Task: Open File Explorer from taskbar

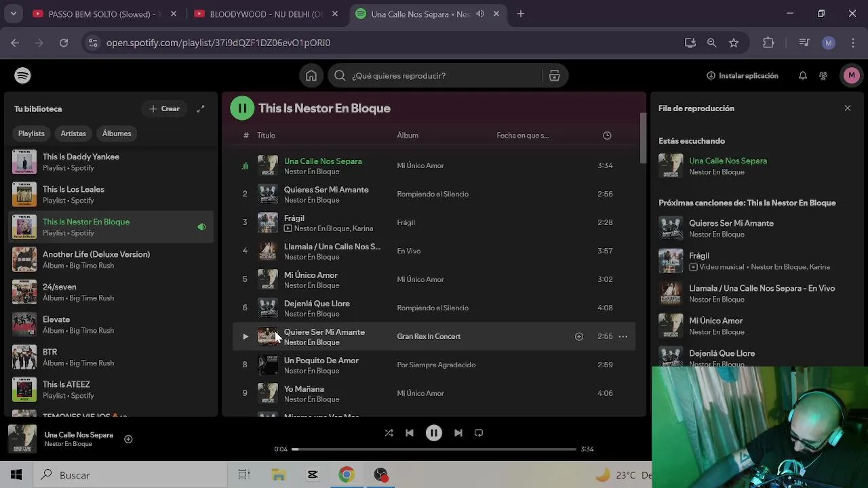Action: [x=279, y=475]
